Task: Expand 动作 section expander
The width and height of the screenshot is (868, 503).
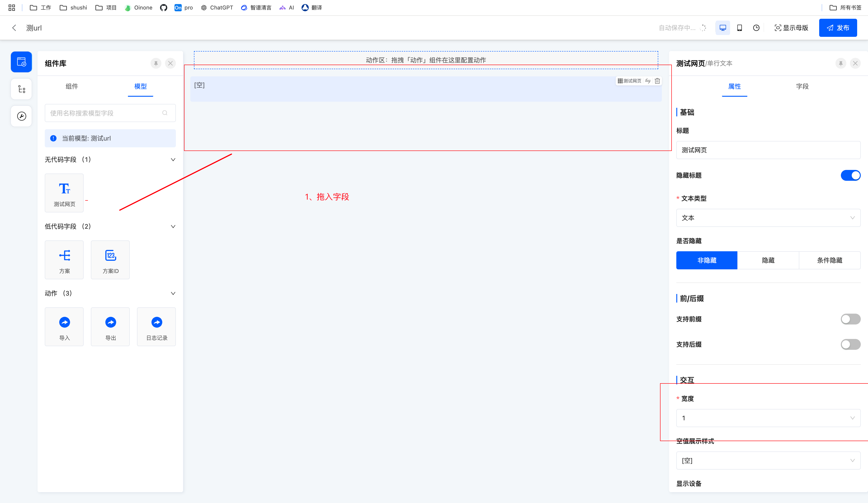Action: [173, 293]
